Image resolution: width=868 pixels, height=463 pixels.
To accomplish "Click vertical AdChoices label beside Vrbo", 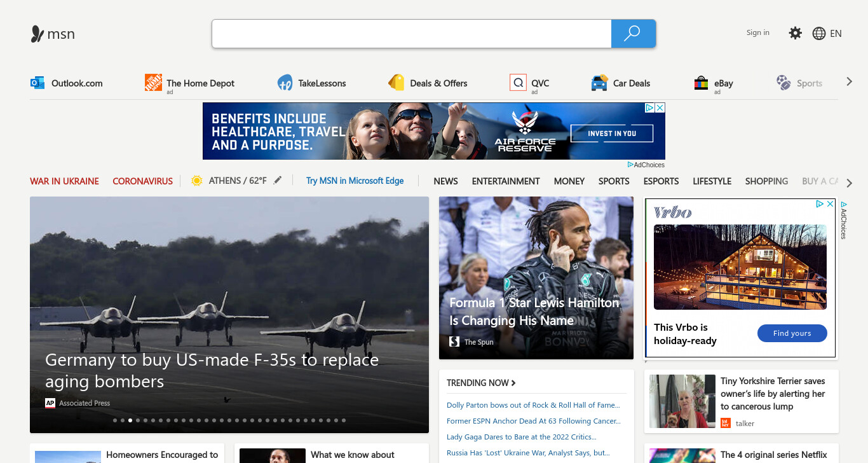I will pos(844,220).
